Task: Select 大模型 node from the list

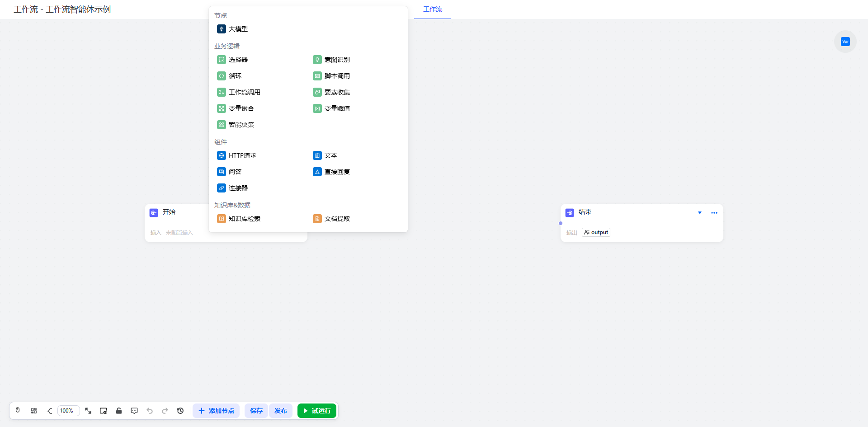Action: tap(238, 29)
